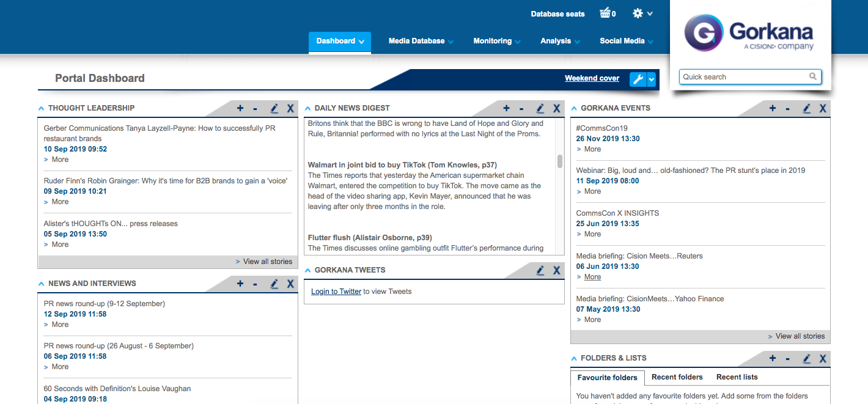Collapse News and Interviews panel chevron

42,284
